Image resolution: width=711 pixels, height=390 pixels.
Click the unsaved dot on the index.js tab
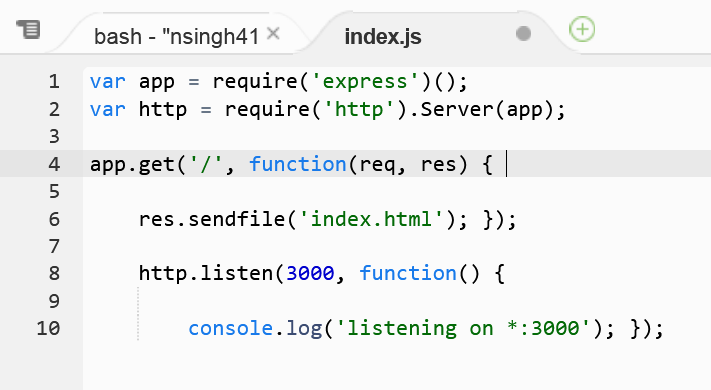[523, 34]
